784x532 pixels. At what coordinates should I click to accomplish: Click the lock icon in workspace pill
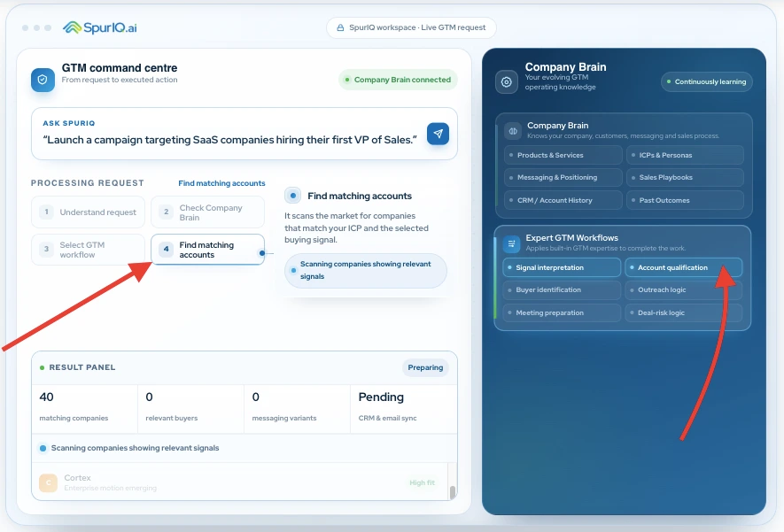(x=340, y=28)
